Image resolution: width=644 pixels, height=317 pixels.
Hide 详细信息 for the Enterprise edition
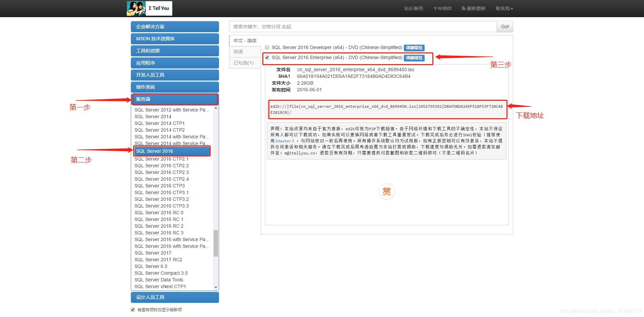414,58
